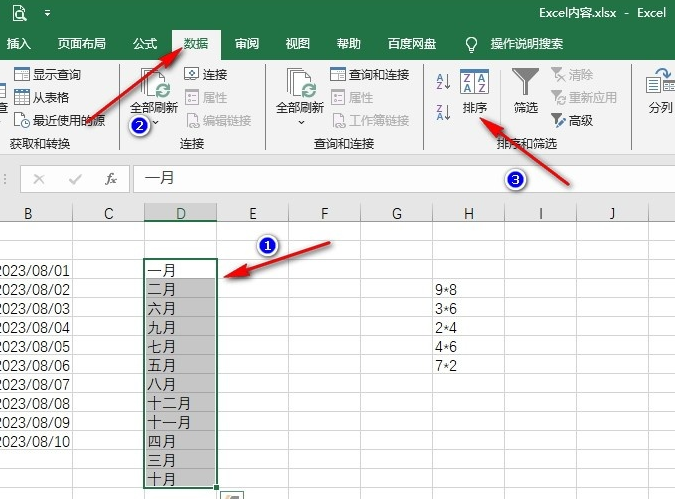Click cell with 7*2

tap(468, 365)
